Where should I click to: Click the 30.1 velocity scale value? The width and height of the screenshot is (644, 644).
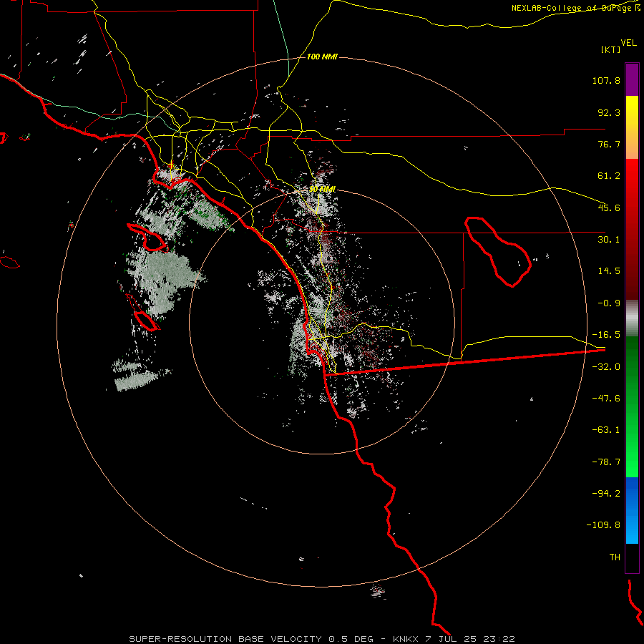pos(609,240)
